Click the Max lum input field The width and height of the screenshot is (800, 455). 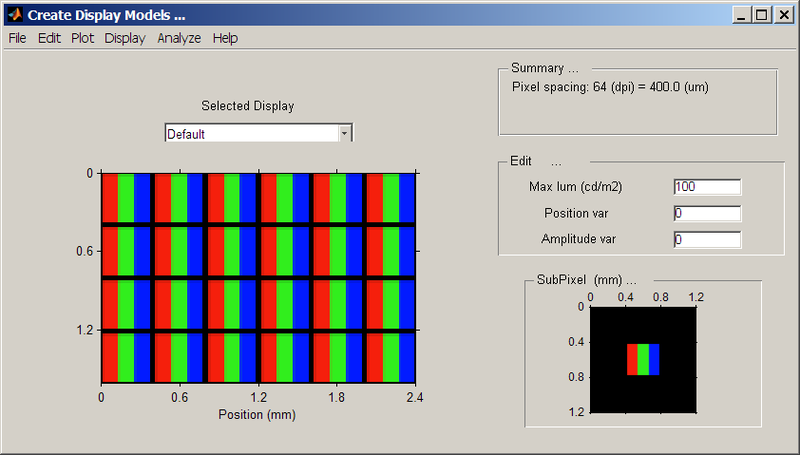coord(707,187)
